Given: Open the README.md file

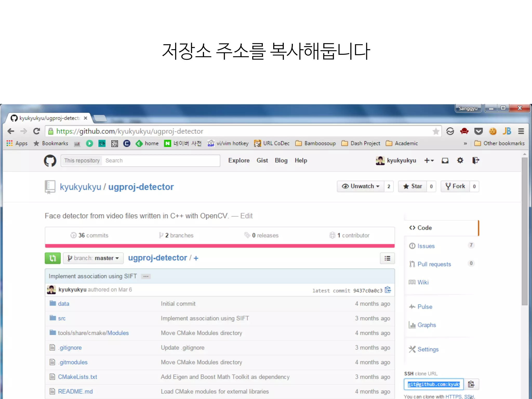Looking at the screenshot, I should (x=75, y=391).
